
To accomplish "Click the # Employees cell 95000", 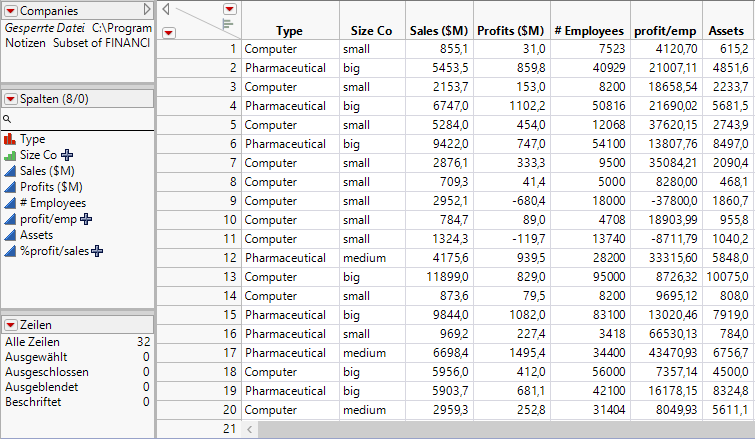I will [590, 277].
